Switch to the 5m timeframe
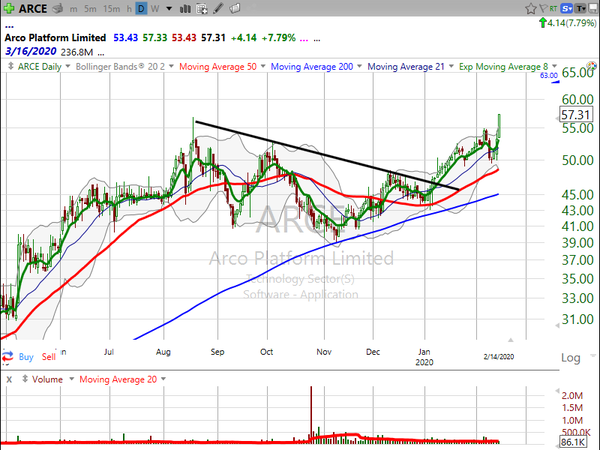The width and height of the screenshot is (600, 450). pos(90,9)
